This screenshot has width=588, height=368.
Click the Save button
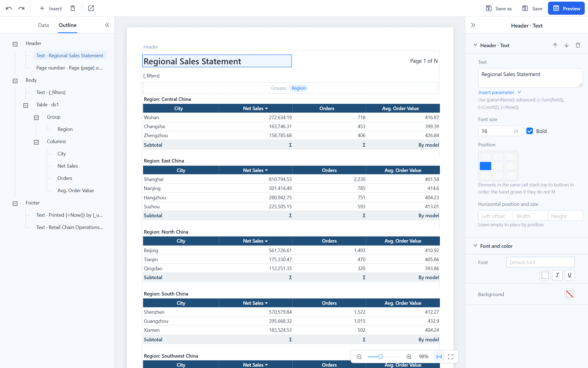click(x=532, y=8)
